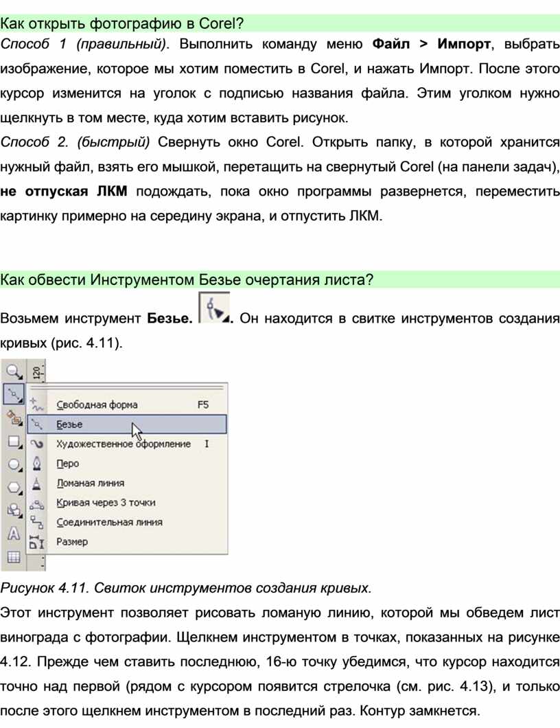Select the Table grid tool in the toolbox

[x=14, y=557]
